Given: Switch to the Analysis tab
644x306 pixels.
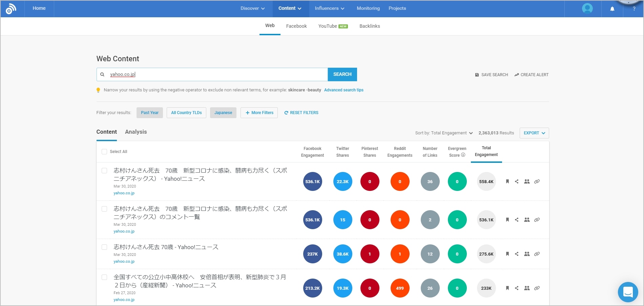Looking at the screenshot, I should (x=136, y=132).
